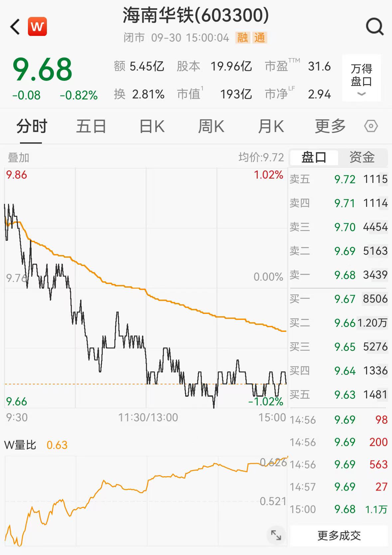Switch to the 资金 panel
Screen dimensions: 392x555
pos(362,157)
